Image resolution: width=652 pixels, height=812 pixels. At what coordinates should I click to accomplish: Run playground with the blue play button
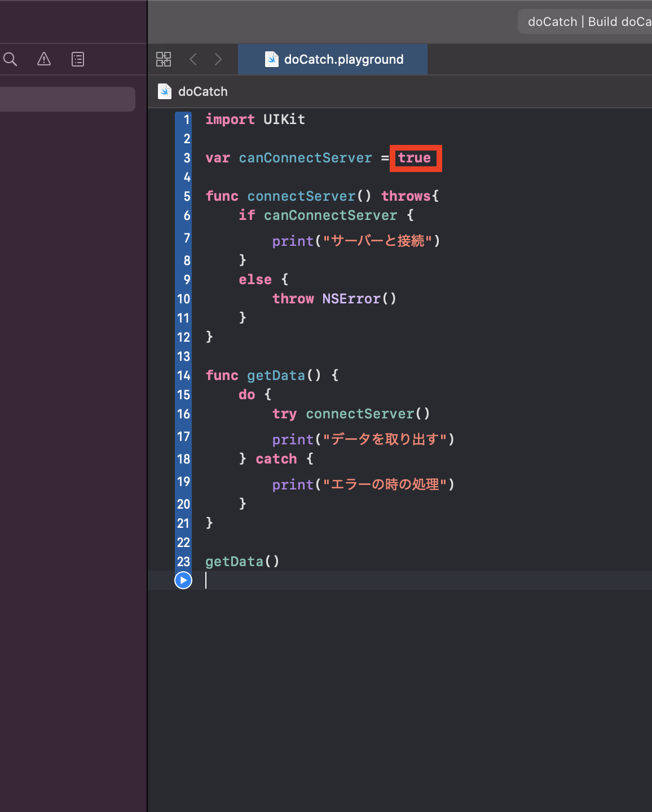(183, 580)
